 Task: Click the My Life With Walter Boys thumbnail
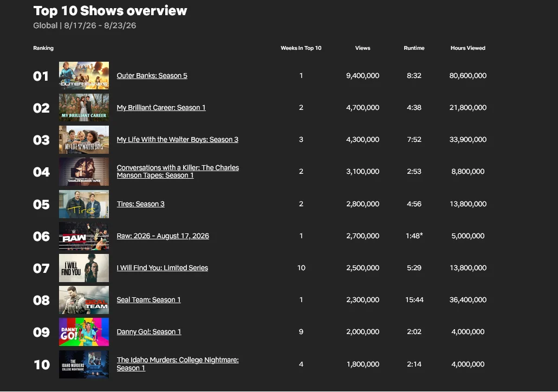pyautogui.click(x=84, y=140)
